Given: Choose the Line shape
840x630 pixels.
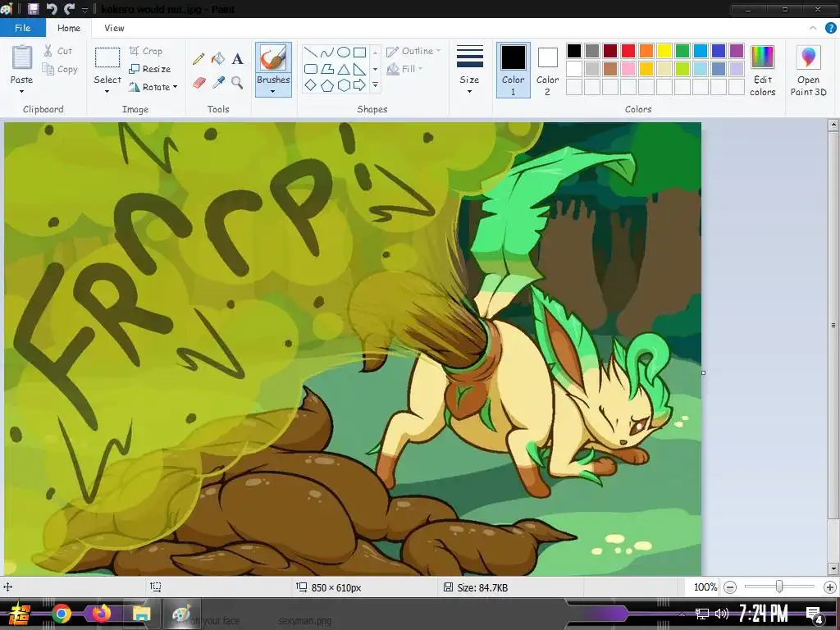Looking at the screenshot, I should coord(310,52).
